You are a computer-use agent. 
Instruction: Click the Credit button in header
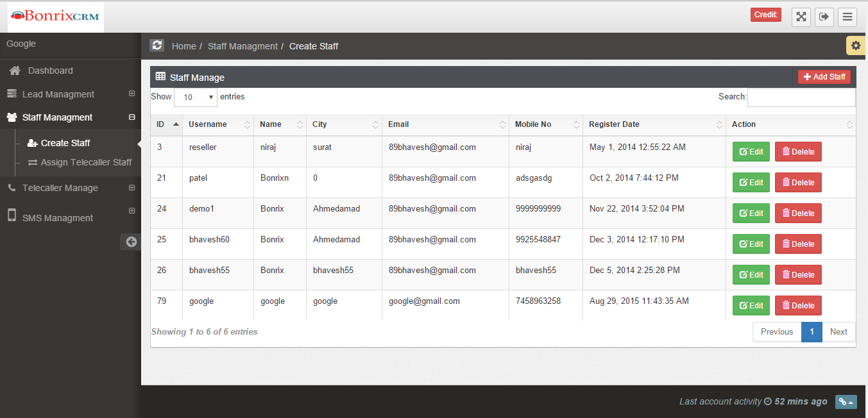tap(766, 15)
